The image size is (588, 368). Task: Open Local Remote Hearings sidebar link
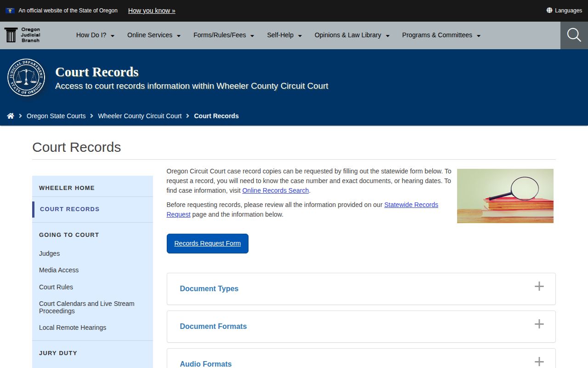pos(73,328)
